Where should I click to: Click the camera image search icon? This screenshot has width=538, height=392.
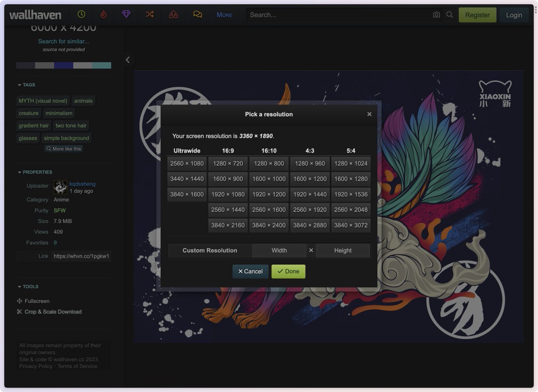[x=436, y=15]
